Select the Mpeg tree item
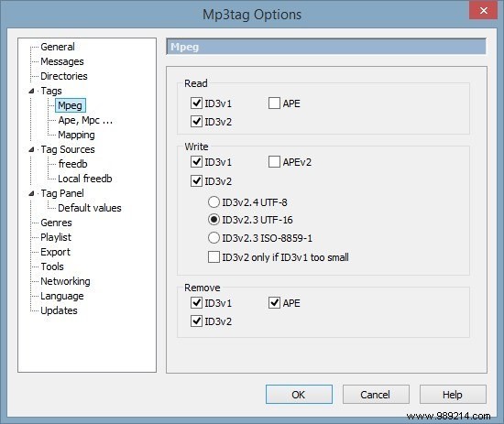Image resolution: width=504 pixels, height=424 pixels. [70, 105]
